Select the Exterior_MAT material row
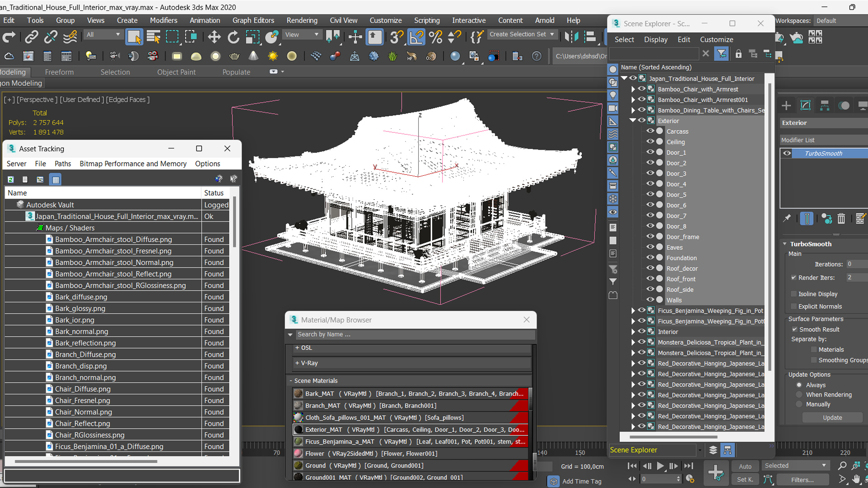 click(410, 430)
